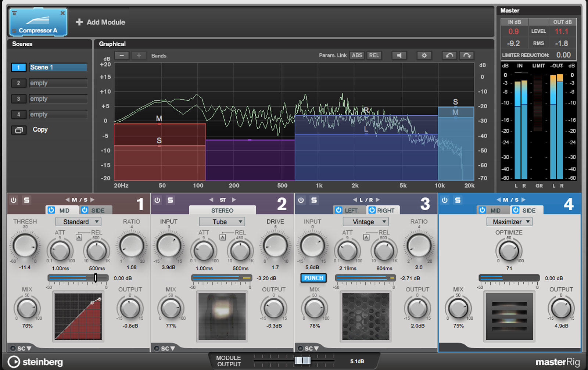Image resolution: width=588 pixels, height=370 pixels.
Task: Toggle auto release A in band 1
Action: tap(79, 237)
